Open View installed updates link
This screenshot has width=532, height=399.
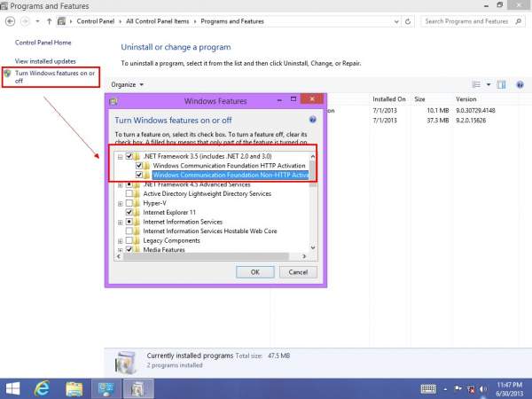45,61
